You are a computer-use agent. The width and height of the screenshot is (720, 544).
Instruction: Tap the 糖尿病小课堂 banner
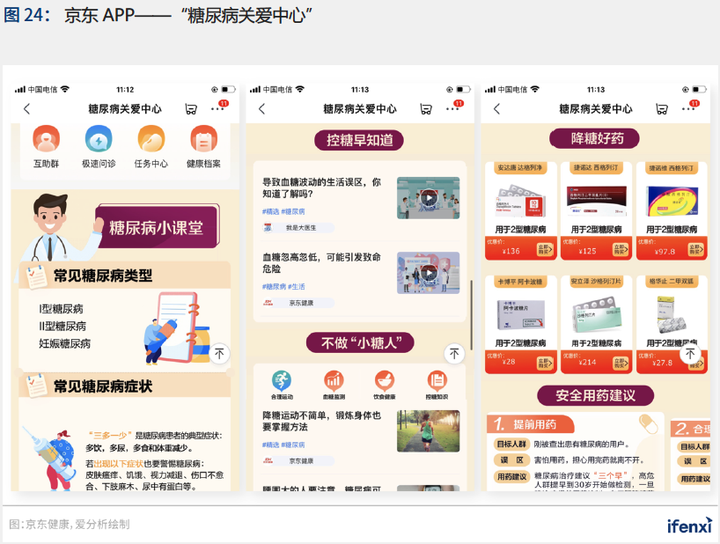pos(157,227)
